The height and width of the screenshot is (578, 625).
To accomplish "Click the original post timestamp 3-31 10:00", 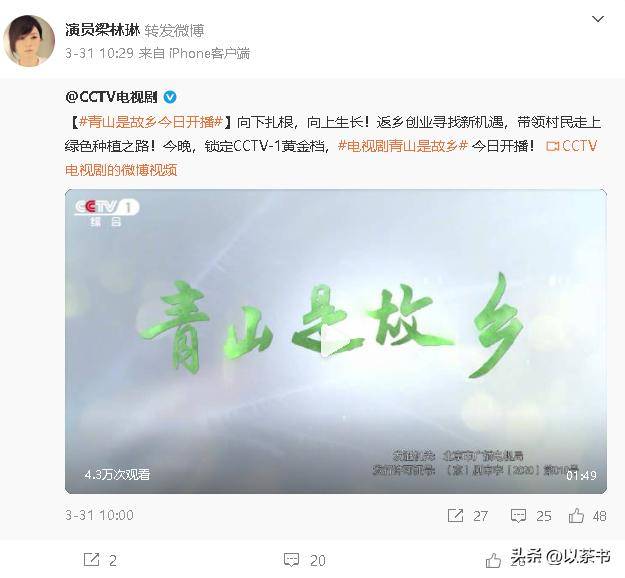I will pyautogui.click(x=99, y=515).
